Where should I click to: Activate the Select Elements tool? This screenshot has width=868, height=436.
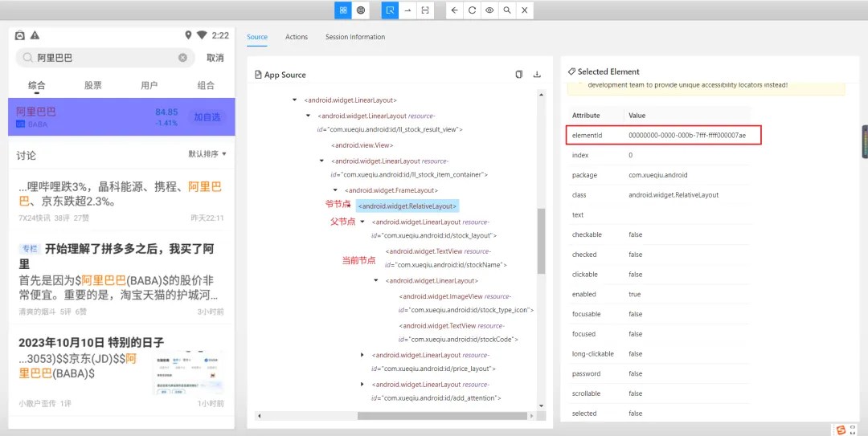pos(391,10)
